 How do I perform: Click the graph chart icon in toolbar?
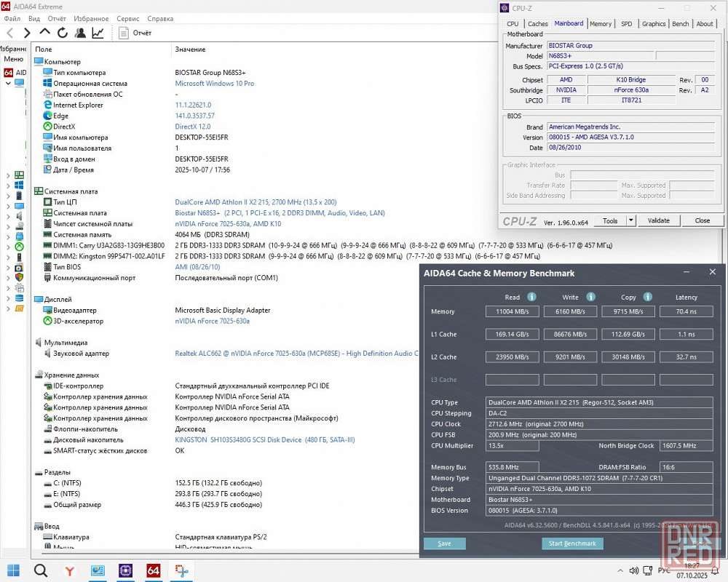click(98, 33)
